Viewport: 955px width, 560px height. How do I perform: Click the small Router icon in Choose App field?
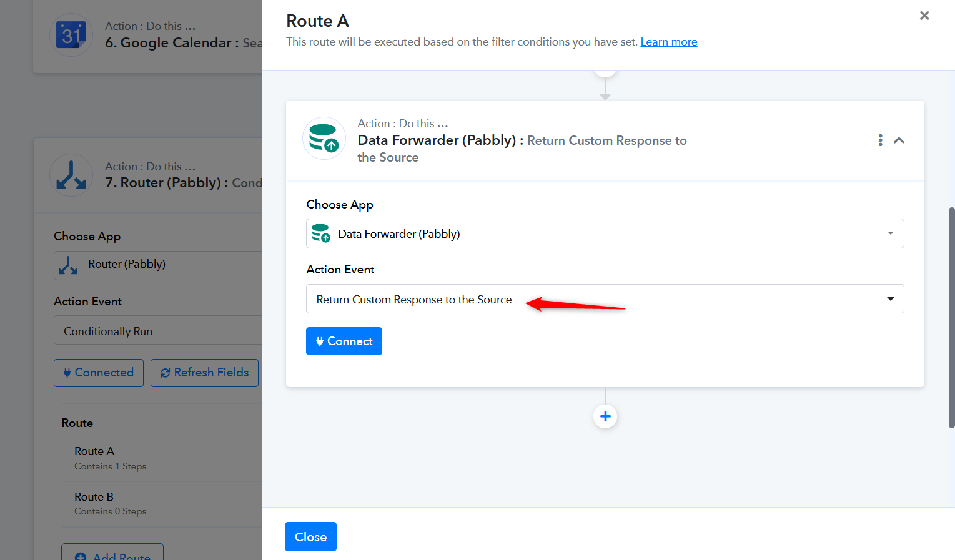pyautogui.click(x=68, y=265)
